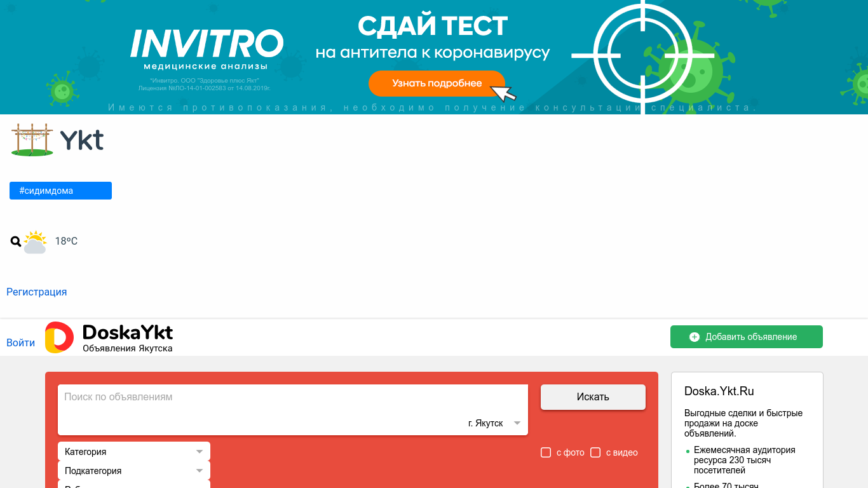
Task: Expand the Подкатегория dropdown
Action: [134, 471]
